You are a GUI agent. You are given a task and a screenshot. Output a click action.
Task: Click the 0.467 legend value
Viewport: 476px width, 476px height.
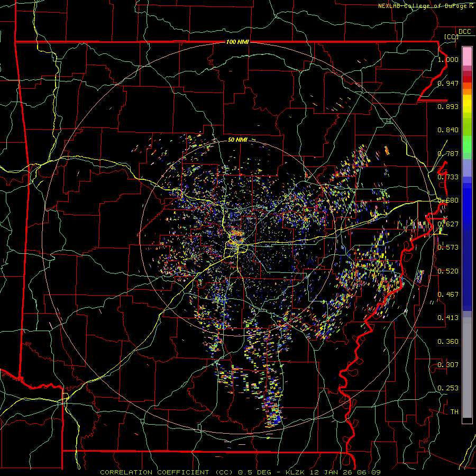[448, 294]
